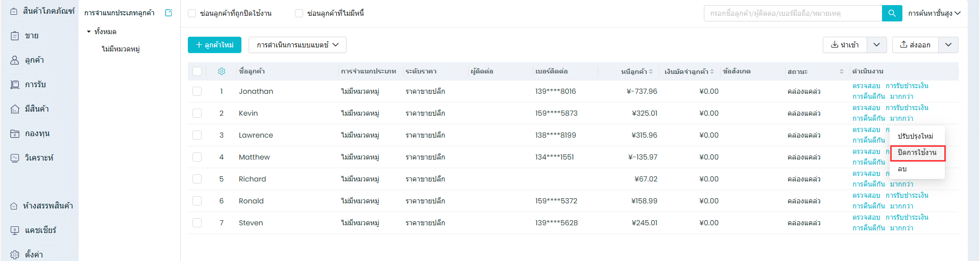Open column settings gear icon

click(x=222, y=71)
